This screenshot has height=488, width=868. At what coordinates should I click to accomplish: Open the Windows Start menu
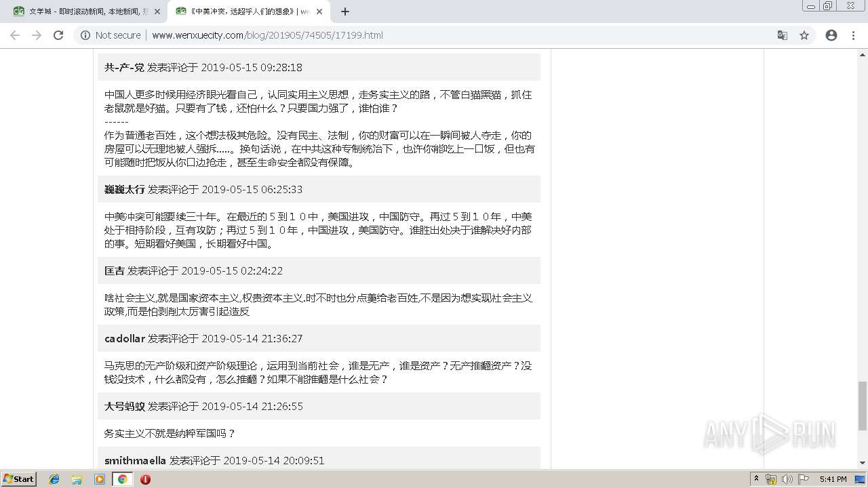[x=19, y=479]
